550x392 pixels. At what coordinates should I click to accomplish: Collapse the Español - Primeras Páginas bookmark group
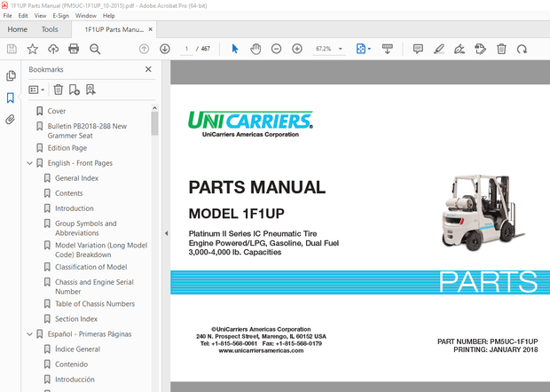[x=29, y=333]
